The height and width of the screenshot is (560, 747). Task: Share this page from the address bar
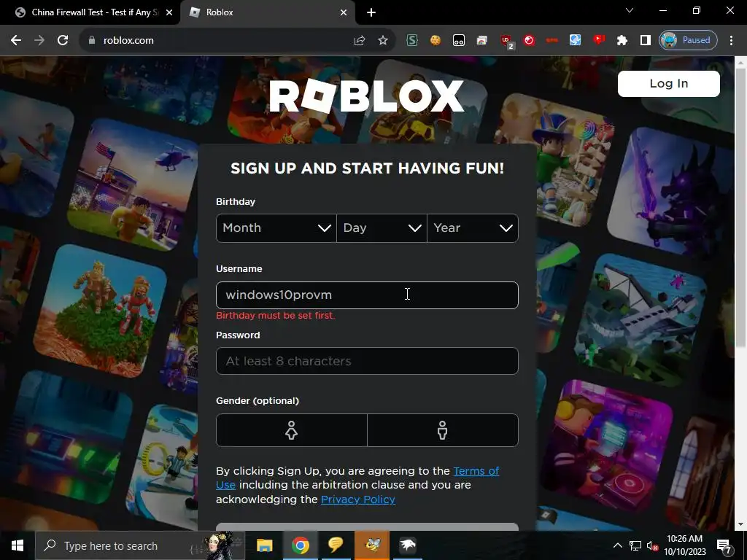pos(360,41)
